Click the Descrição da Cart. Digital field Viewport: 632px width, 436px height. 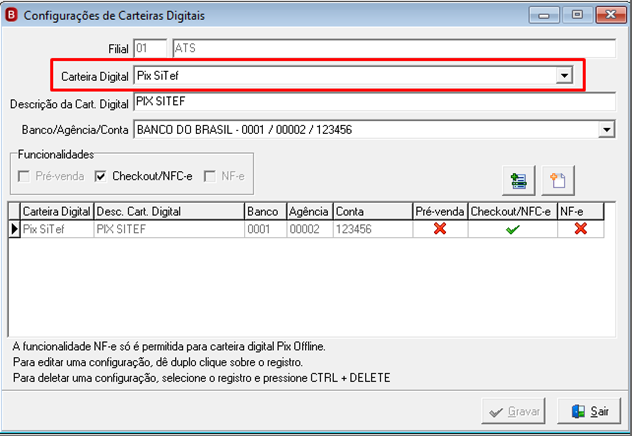coord(374,102)
